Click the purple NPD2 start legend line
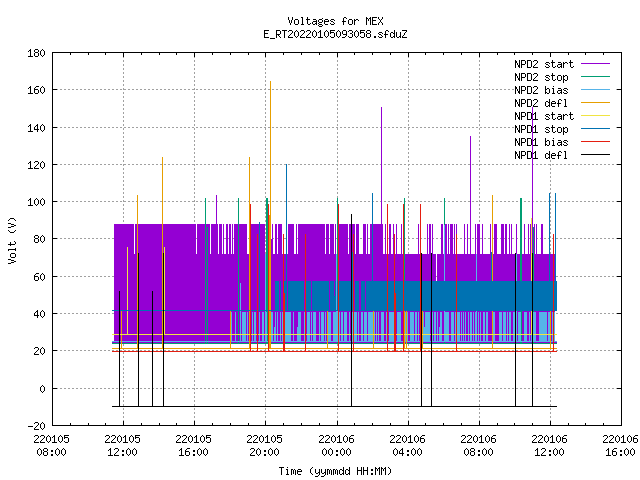The width and height of the screenshot is (640, 480). click(x=595, y=64)
